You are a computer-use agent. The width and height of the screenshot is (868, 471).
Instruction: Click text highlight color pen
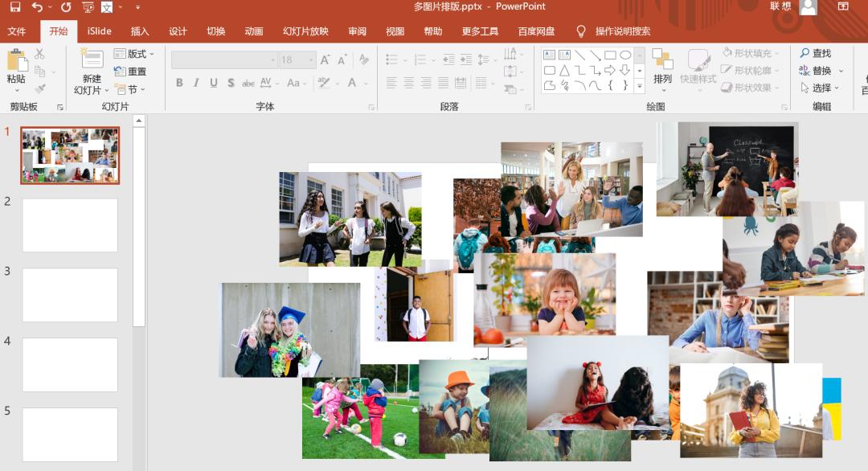tap(324, 83)
